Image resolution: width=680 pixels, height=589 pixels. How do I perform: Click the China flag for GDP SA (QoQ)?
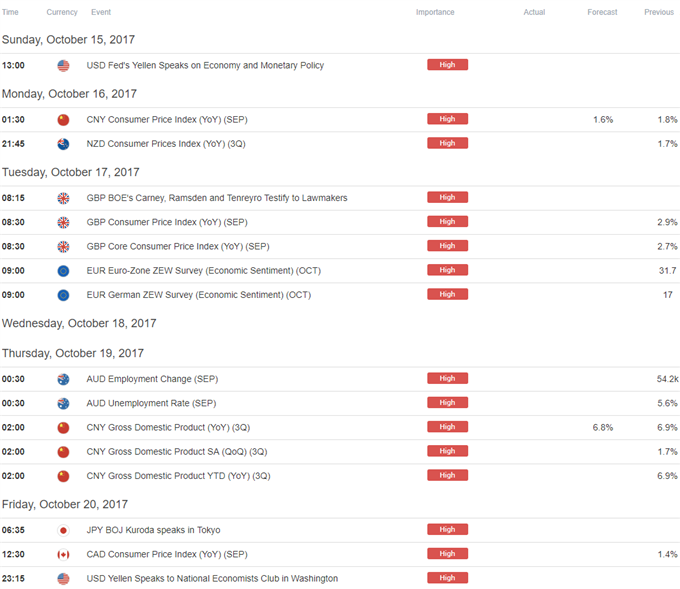(x=63, y=452)
